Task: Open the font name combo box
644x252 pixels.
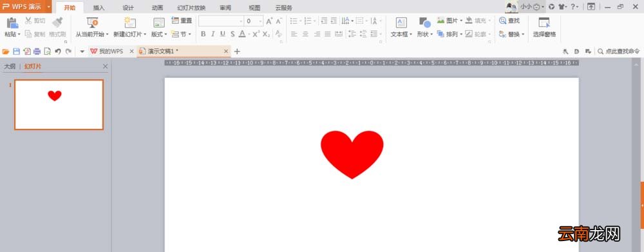Action: tap(221, 21)
